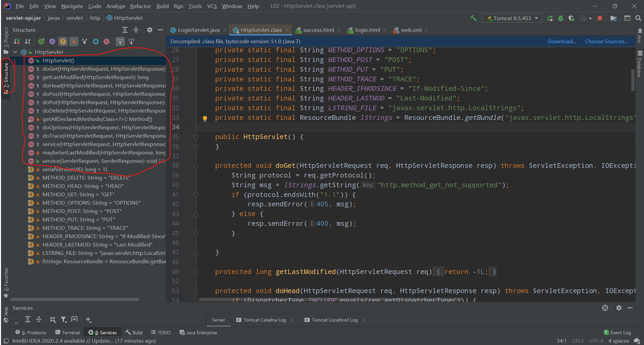Open the Run Anything icon

coord(627,18)
